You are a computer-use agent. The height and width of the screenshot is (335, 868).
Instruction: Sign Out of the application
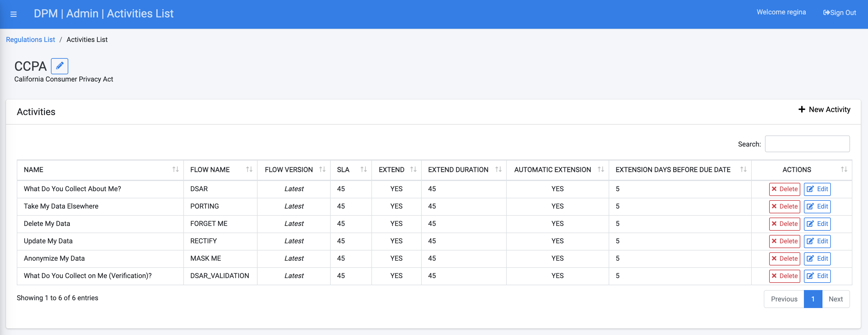[839, 13]
